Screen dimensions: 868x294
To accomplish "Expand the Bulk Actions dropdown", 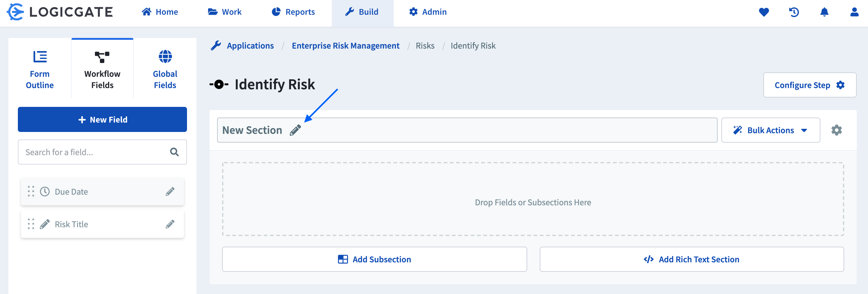I will (x=770, y=130).
